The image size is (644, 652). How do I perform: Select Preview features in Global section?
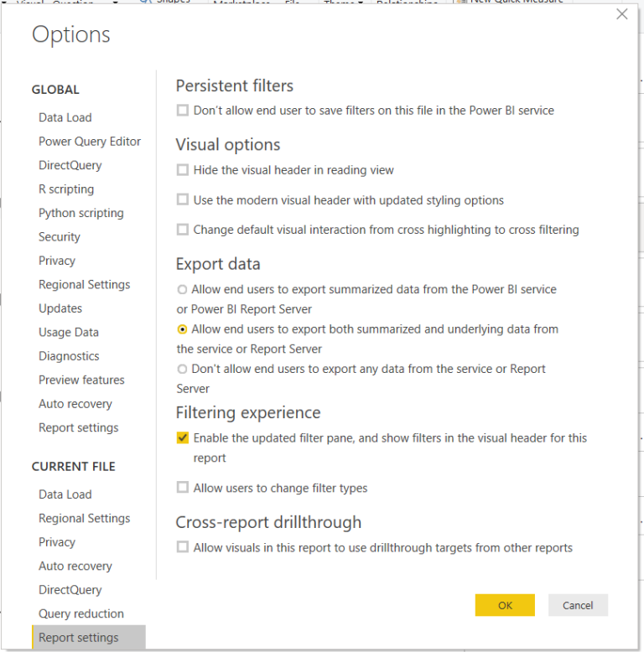point(81,380)
